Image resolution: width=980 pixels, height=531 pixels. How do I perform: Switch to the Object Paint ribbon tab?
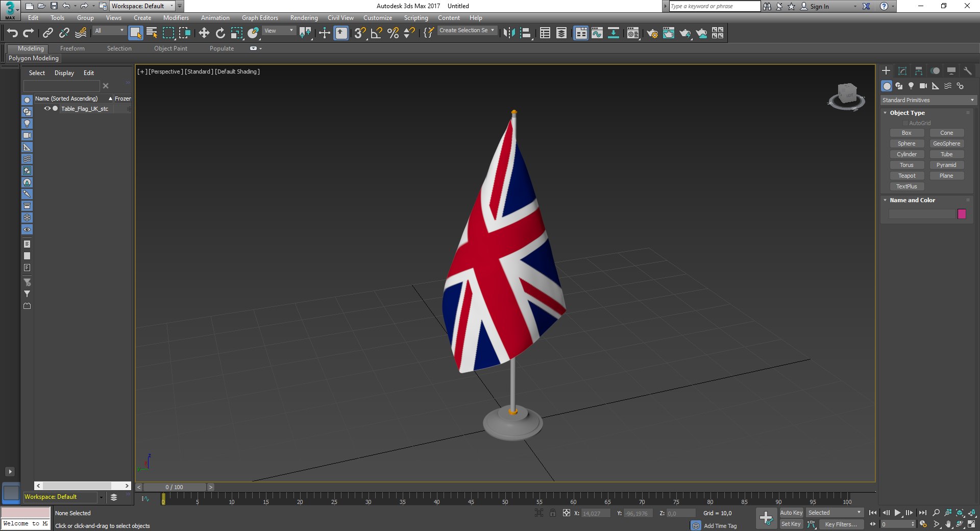click(170, 49)
